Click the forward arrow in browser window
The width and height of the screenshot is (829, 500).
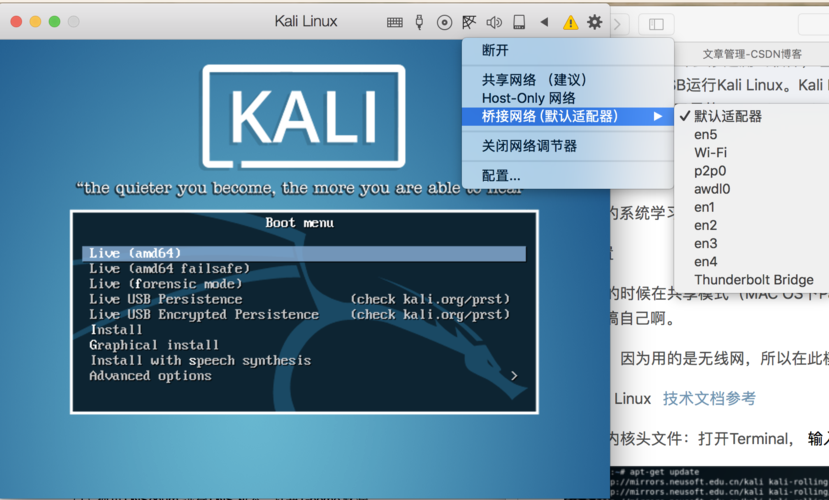coord(618,24)
